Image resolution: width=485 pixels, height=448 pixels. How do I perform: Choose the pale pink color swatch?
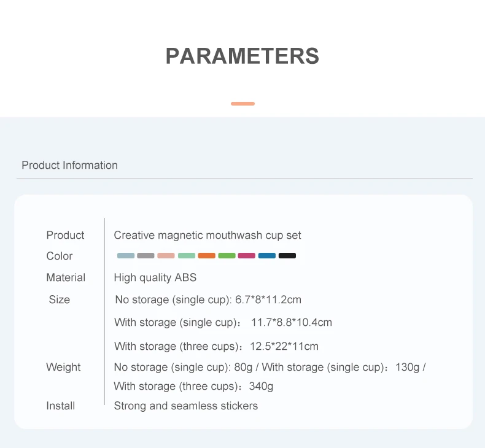click(166, 256)
